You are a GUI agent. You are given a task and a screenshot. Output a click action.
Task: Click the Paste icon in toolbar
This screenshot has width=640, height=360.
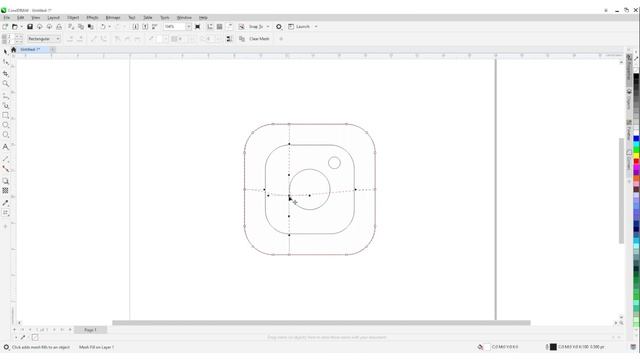(x=91, y=27)
